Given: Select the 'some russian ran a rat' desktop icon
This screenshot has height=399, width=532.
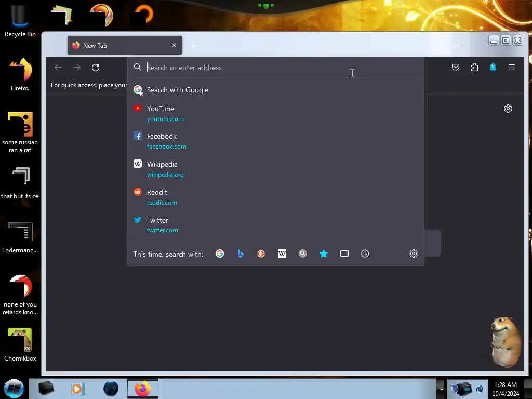Looking at the screenshot, I should pos(20,132).
